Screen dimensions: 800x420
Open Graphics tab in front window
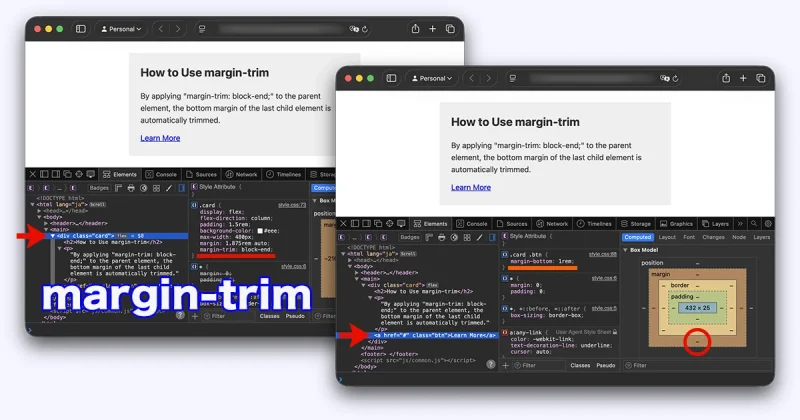(x=676, y=224)
